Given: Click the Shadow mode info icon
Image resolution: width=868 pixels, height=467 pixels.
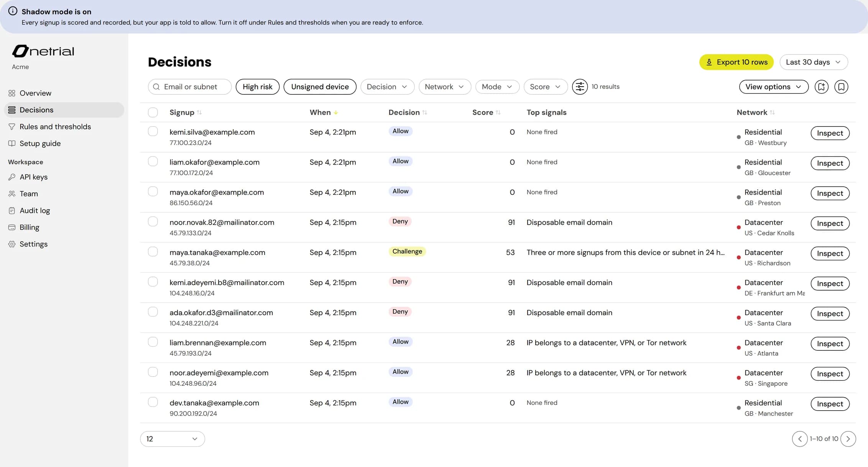Looking at the screenshot, I should click(13, 11).
